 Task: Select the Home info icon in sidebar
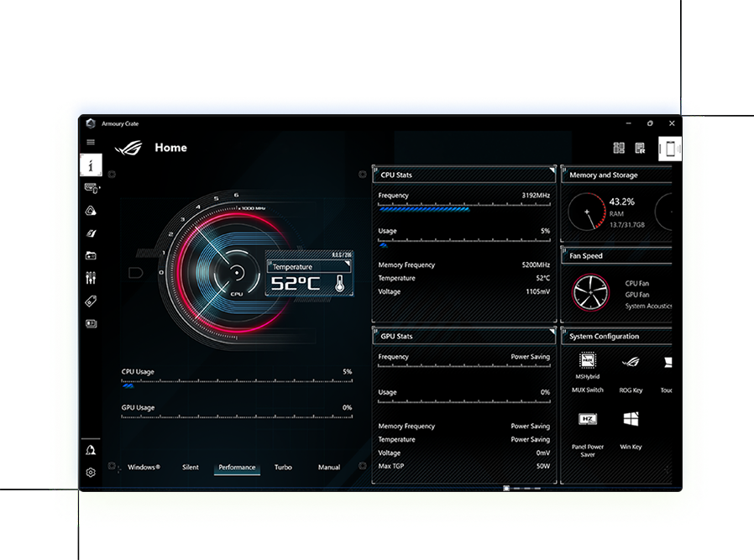(x=91, y=165)
